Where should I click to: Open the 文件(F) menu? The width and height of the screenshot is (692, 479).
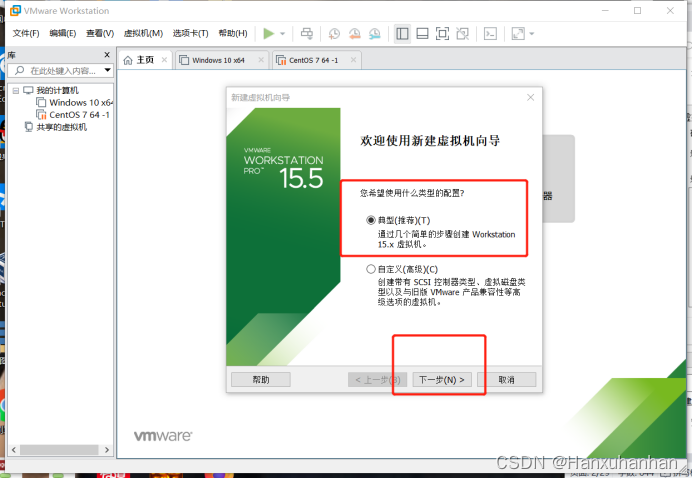(x=26, y=33)
